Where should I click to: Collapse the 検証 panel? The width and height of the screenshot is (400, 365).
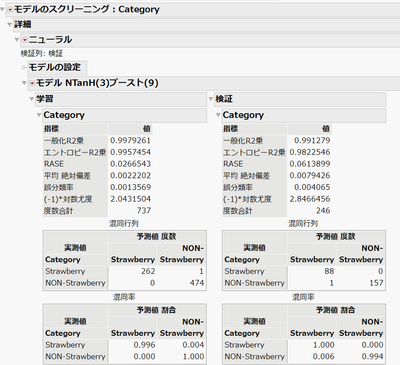(211, 99)
